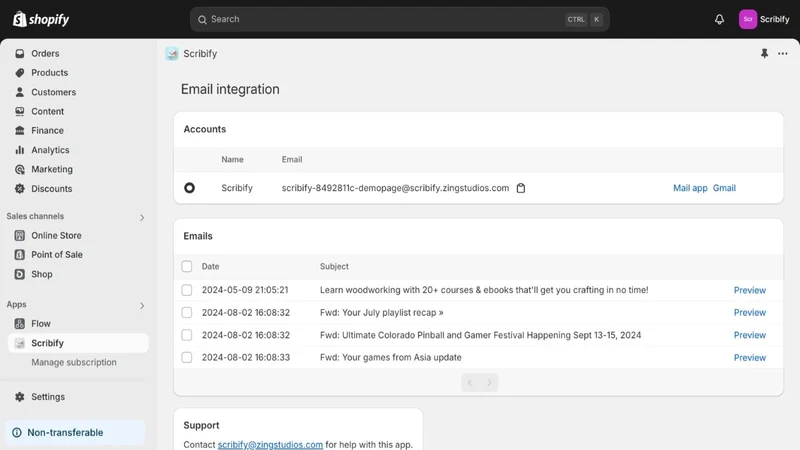Image resolution: width=800 pixels, height=450 pixels.
Task: Open Products in the sidebar
Action: 49,72
